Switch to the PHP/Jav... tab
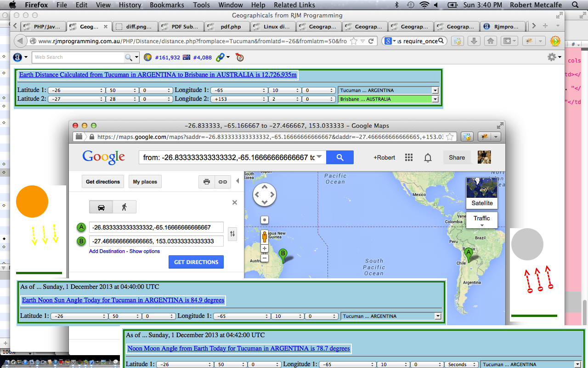The width and height of the screenshot is (588, 368). (43, 26)
